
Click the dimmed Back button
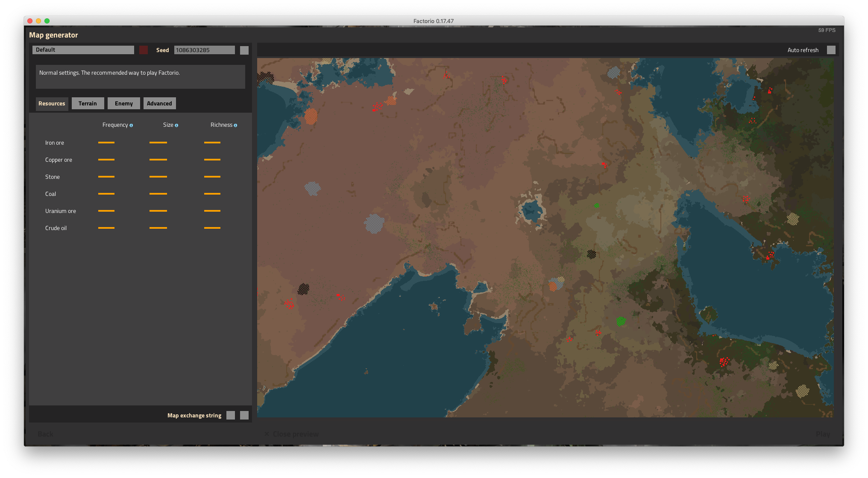[x=45, y=434]
